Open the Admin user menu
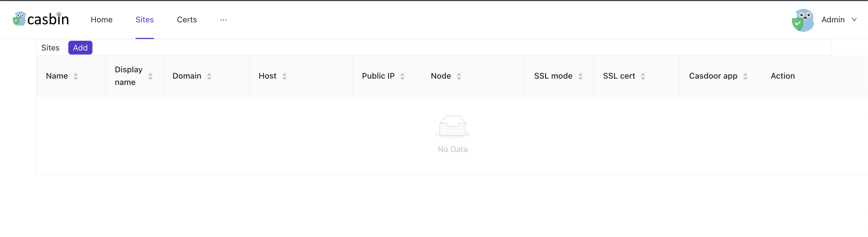Image resolution: width=868 pixels, height=237 pixels. (x=833, y=20)
